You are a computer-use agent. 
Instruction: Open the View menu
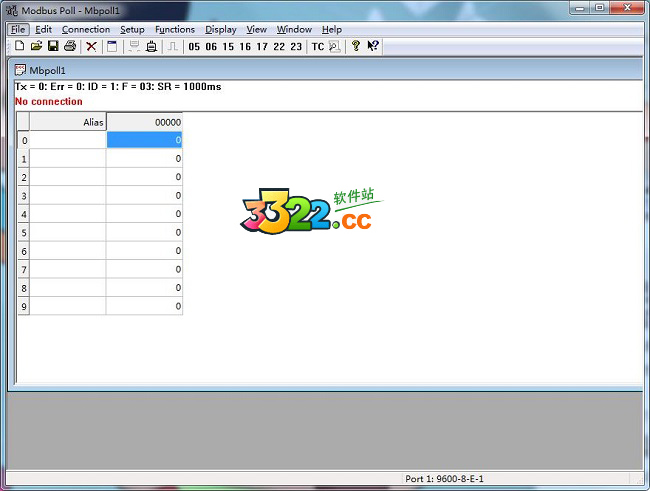[257, 29]
